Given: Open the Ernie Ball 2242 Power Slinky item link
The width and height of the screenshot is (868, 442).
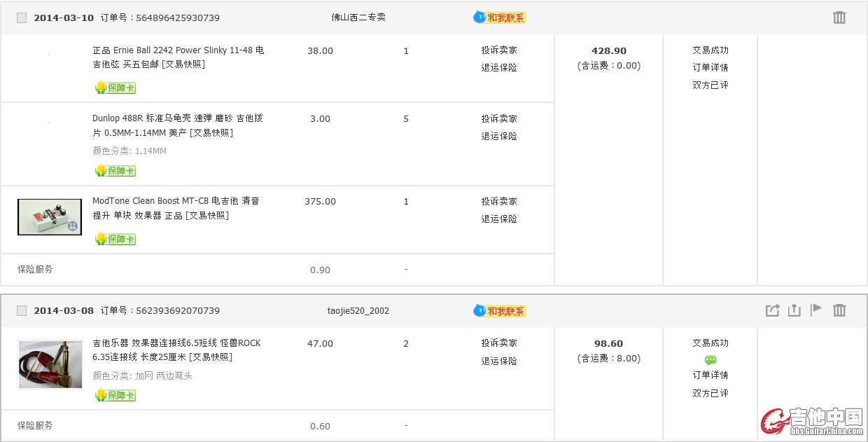Looking at the screenshot, I should pyautogui.click(x=178, y=57).
